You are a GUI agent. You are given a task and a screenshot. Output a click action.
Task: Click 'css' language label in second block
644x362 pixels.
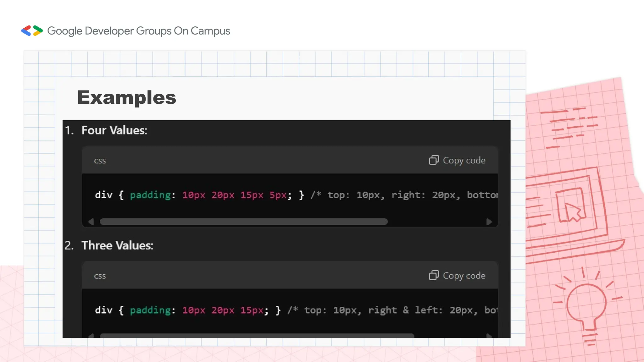[x=100, y=276]
